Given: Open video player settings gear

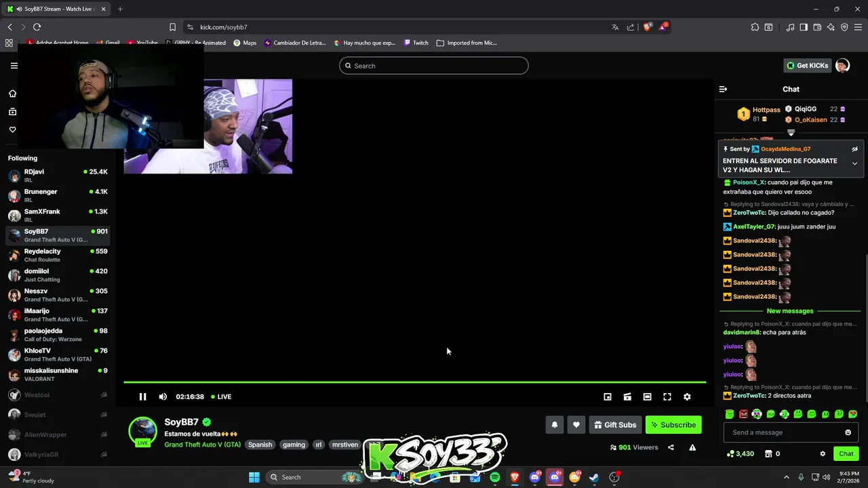Looking at the screenshot, I should tap(687, 396).
